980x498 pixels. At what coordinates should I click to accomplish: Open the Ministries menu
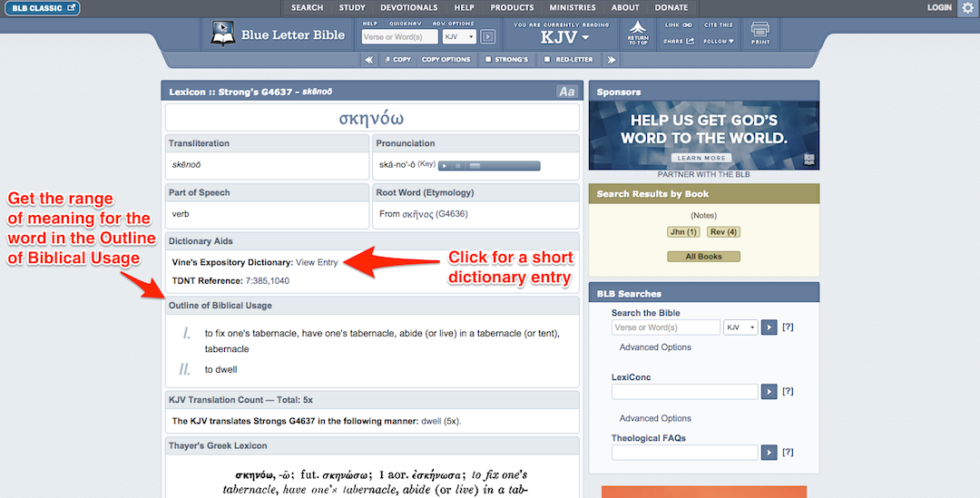pos(573,7)
